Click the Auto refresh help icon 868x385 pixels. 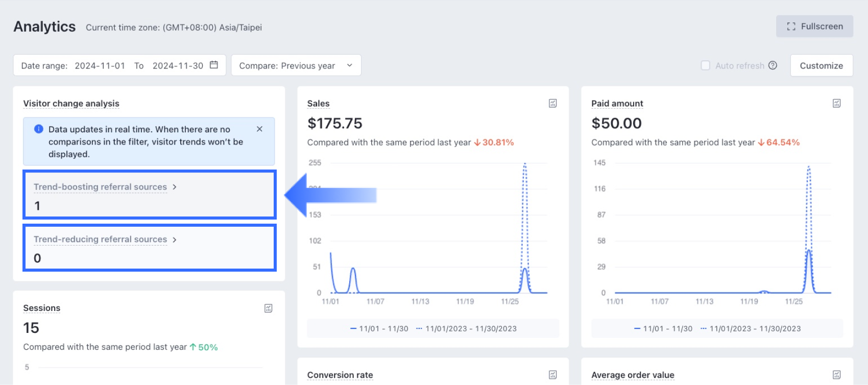click(773, 65)
